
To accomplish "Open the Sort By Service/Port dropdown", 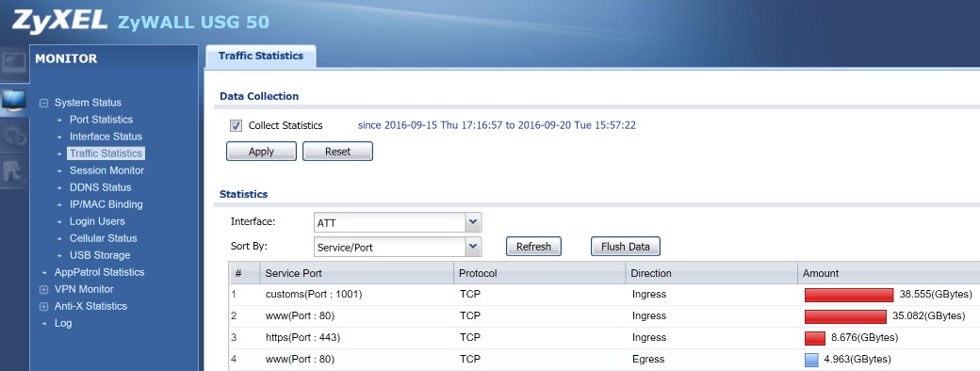I will [398, 247].
